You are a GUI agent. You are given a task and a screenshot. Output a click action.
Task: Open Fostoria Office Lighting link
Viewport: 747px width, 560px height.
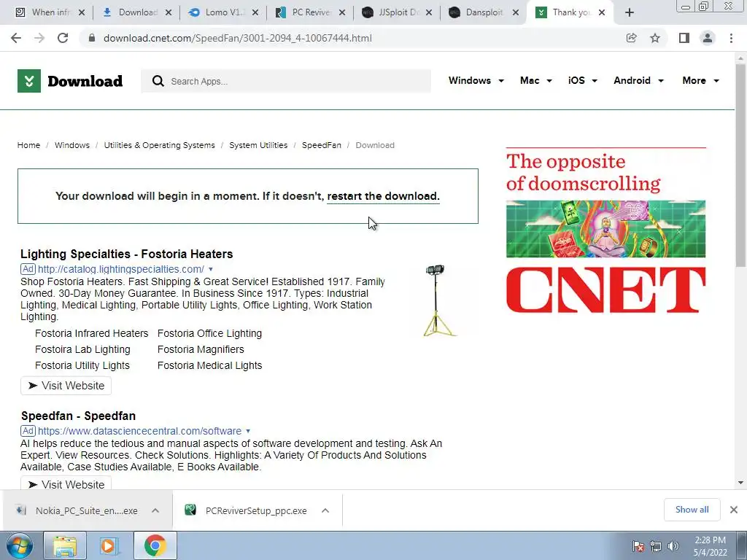coord(209,333)
